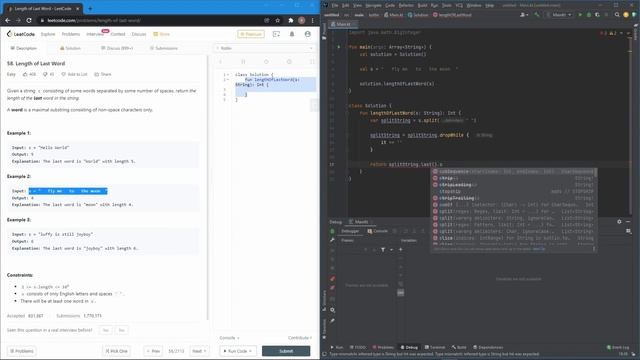This screenshot has width=640, height=360.
Task: Open the MainKt run configuration dropdown
Action: [x=559, y=15]
